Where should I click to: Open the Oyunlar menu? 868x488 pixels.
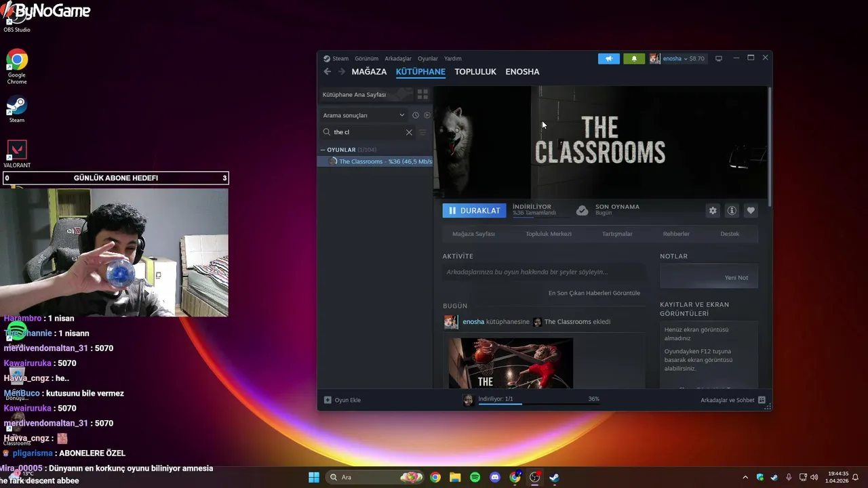[428, 58]
